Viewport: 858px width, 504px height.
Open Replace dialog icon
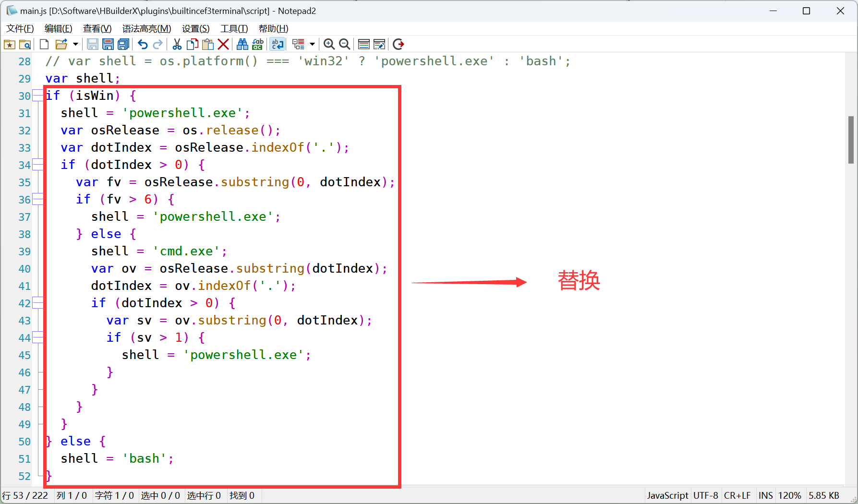(258, 45)
